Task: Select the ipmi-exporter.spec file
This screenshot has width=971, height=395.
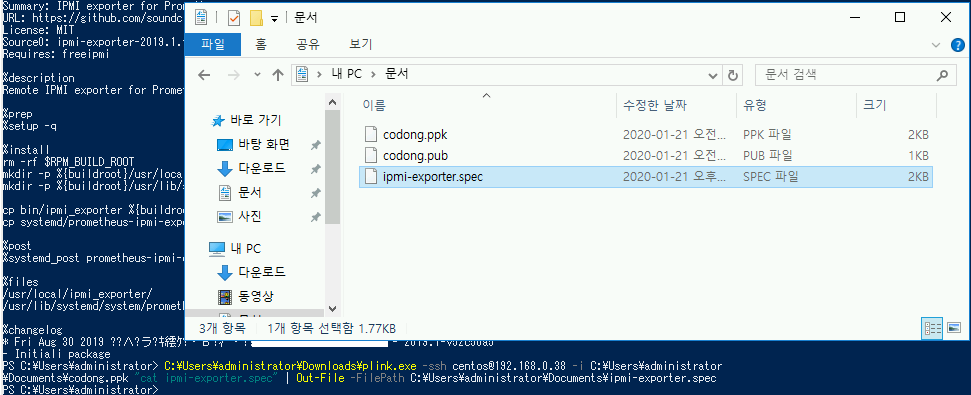Action: point(646,176)
